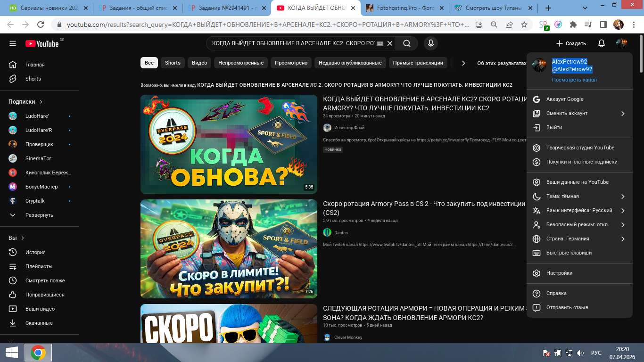Image resolution: width=644 pixels, height=362 pixels.
Task: Open Shorts in the left sidebar
Action: click(x=40, y=79)
